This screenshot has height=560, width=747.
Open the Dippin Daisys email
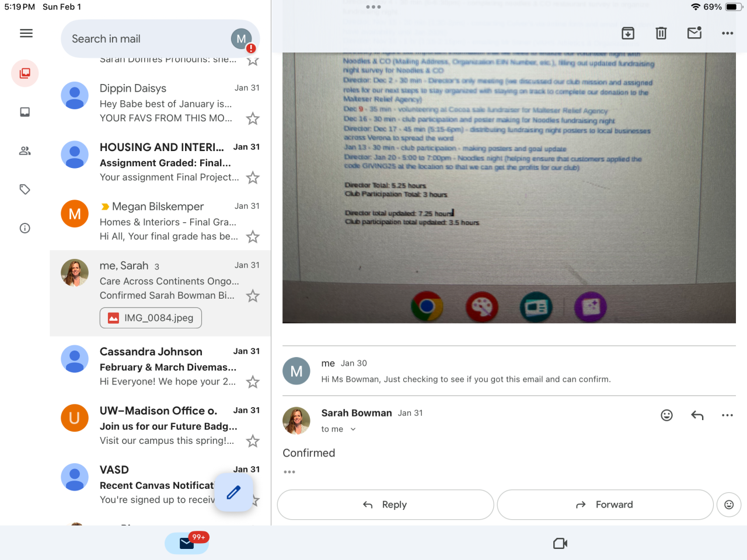point(160,103)
